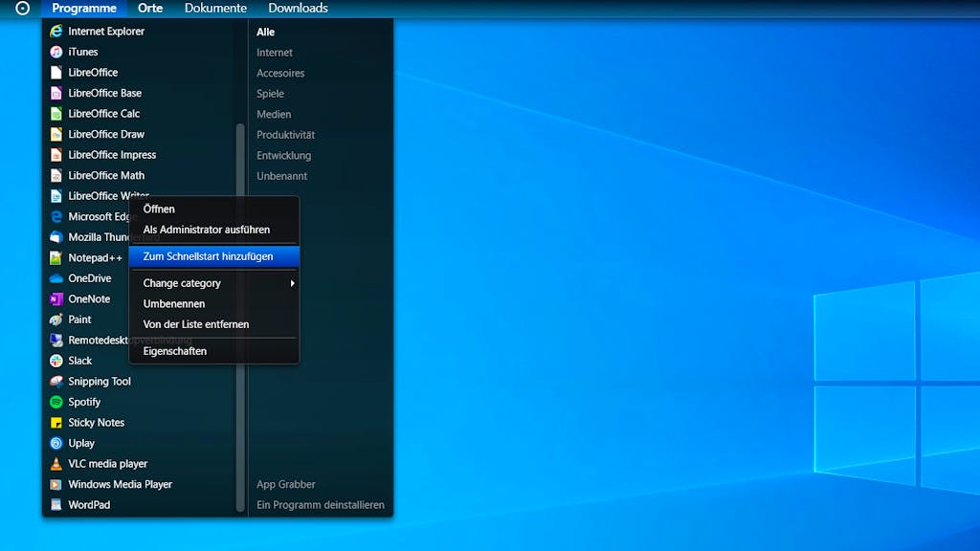Show the Medien category
The width and height of the screenshot is (980, 551).
coord(274,115)
